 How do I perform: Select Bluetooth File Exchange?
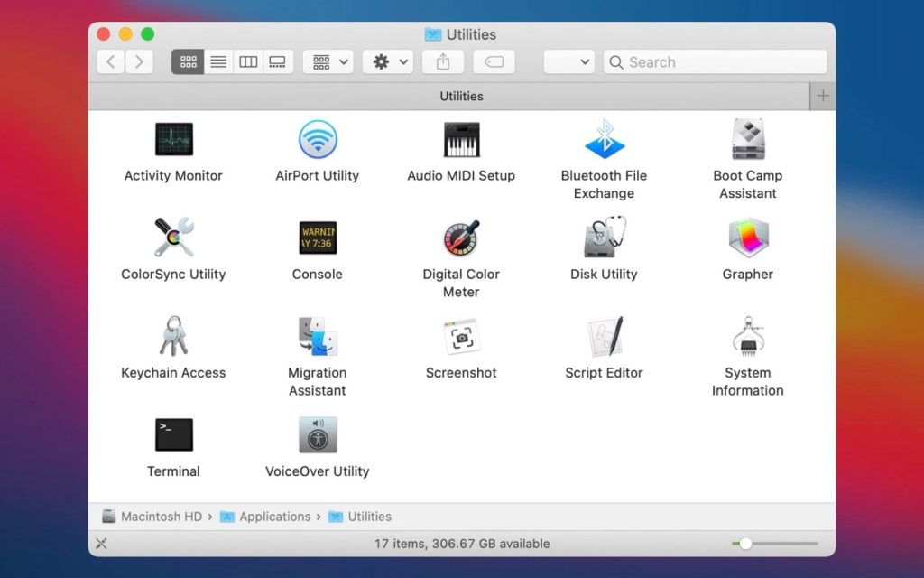point(604,140)
